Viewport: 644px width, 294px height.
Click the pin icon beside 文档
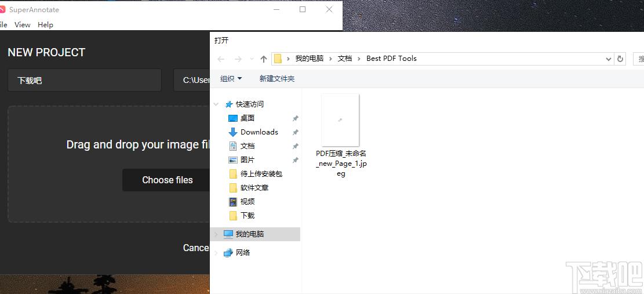(295, 146)
